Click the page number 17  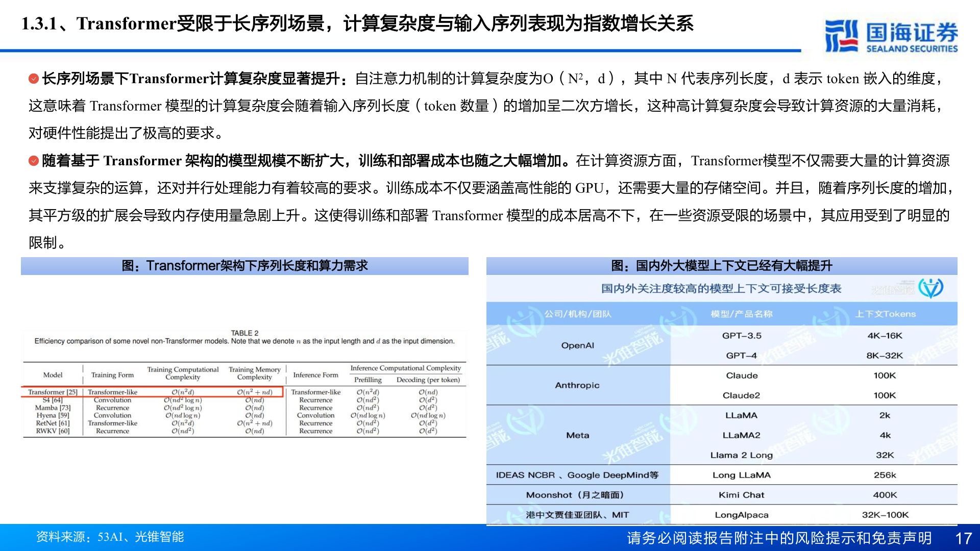tap(964, 539)
